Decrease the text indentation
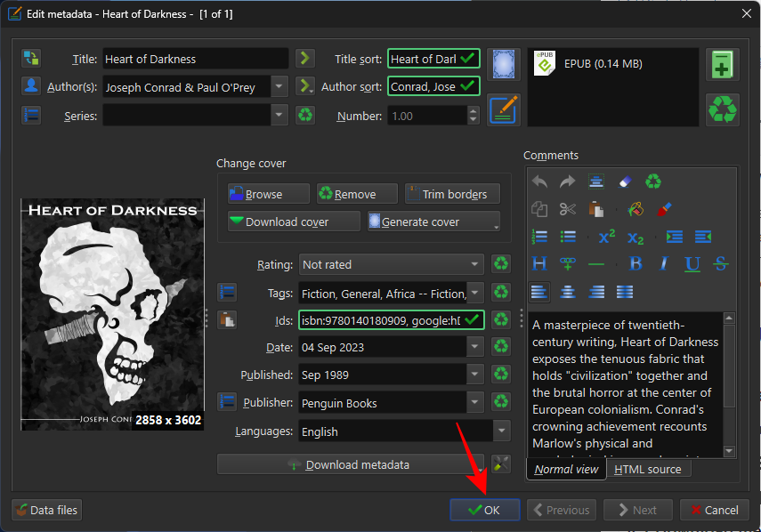The image size is (761, 532). pos(703,237)
